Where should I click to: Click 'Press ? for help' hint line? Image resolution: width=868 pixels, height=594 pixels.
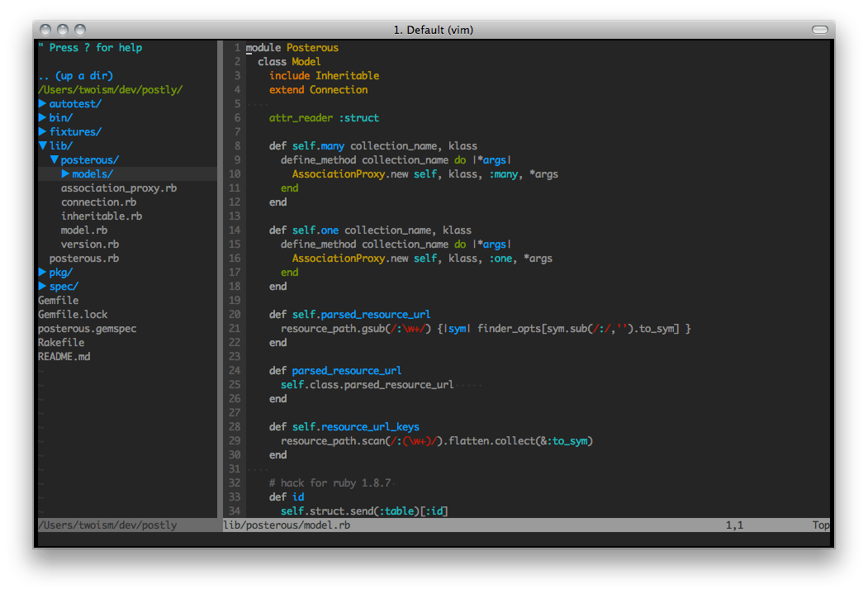click(x=90, y=48)
